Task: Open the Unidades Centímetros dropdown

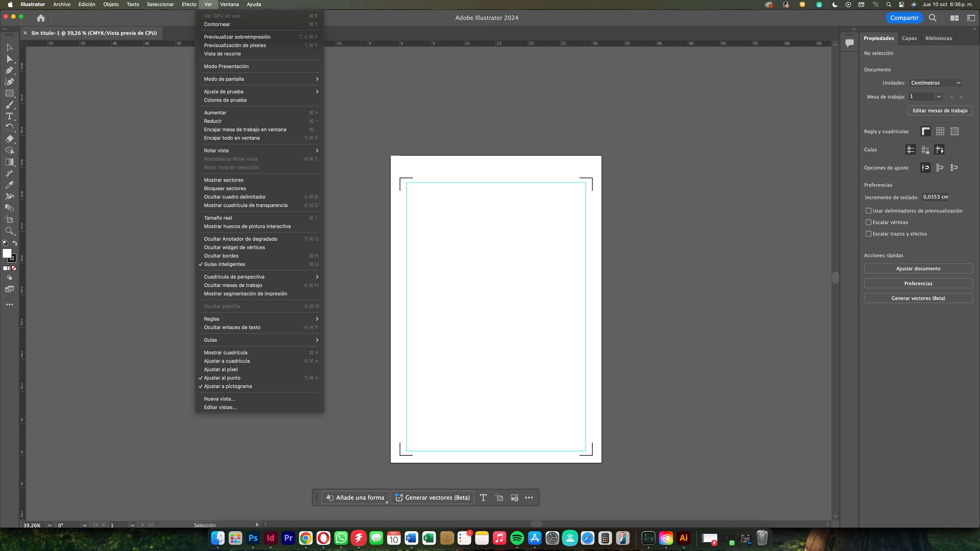Action: pos(935,82)
